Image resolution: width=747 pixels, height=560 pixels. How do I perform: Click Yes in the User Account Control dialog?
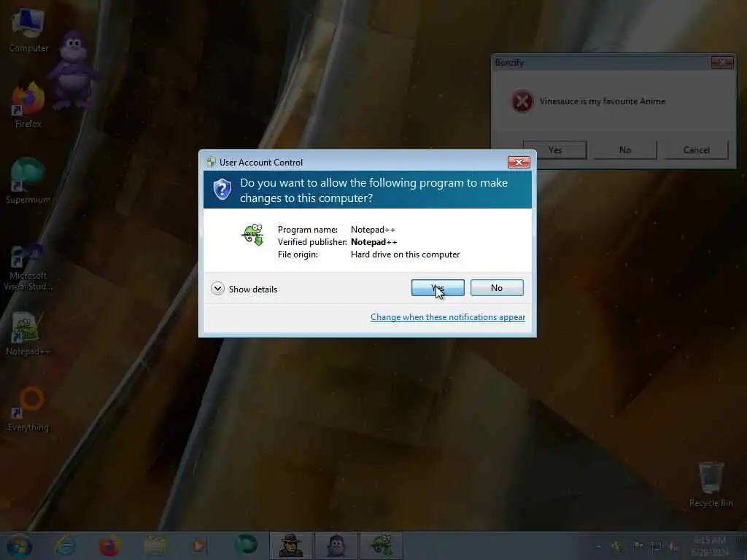click(438, 287)
